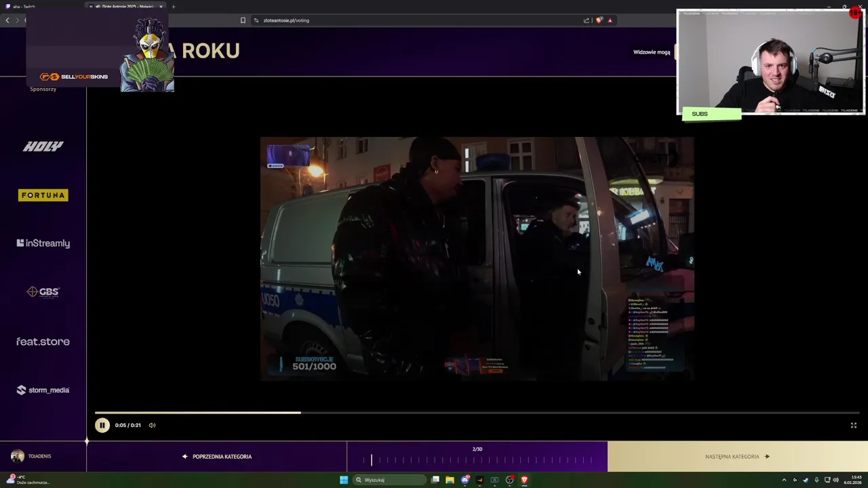The width and height of the screenshot is (868, 488).
Task: Open the Brave Shields lion icon
Action: [x=599, y=20]
